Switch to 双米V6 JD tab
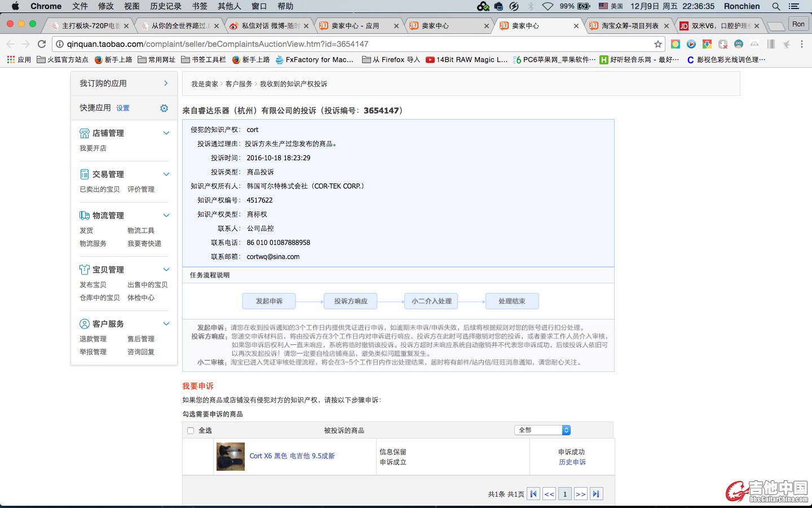812x508 pixels. pos(715,26)
